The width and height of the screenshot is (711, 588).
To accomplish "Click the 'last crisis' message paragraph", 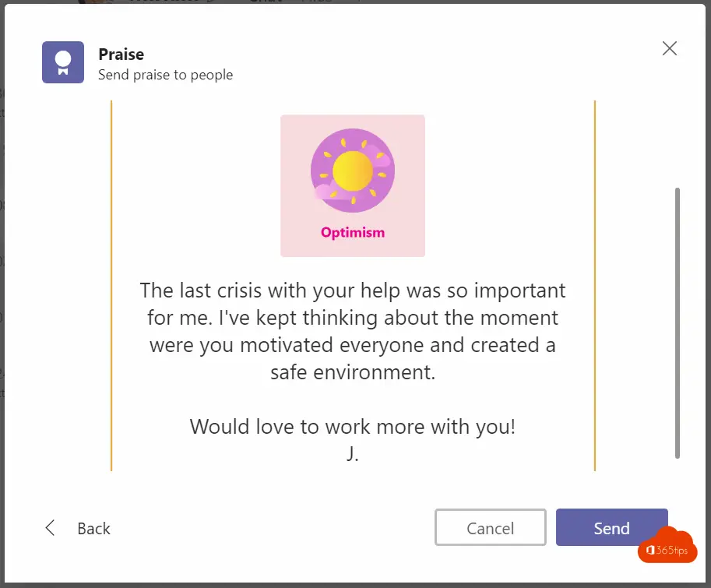I will [x=353, y=332].
